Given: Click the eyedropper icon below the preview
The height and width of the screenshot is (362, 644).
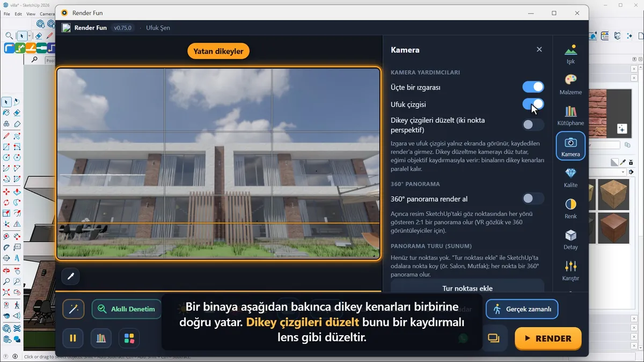Looking at the screenshot, I should (71, 277).
